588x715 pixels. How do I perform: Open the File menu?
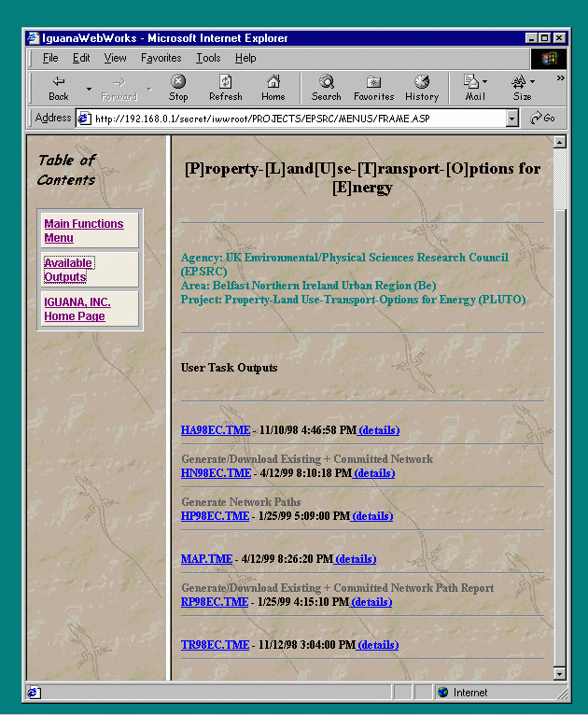[x=50, y=58]
